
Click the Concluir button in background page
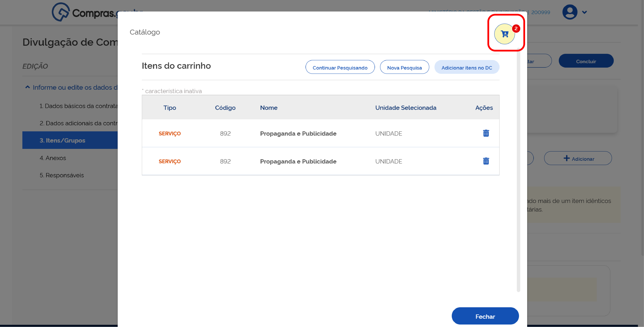click(x=586, y=61)
